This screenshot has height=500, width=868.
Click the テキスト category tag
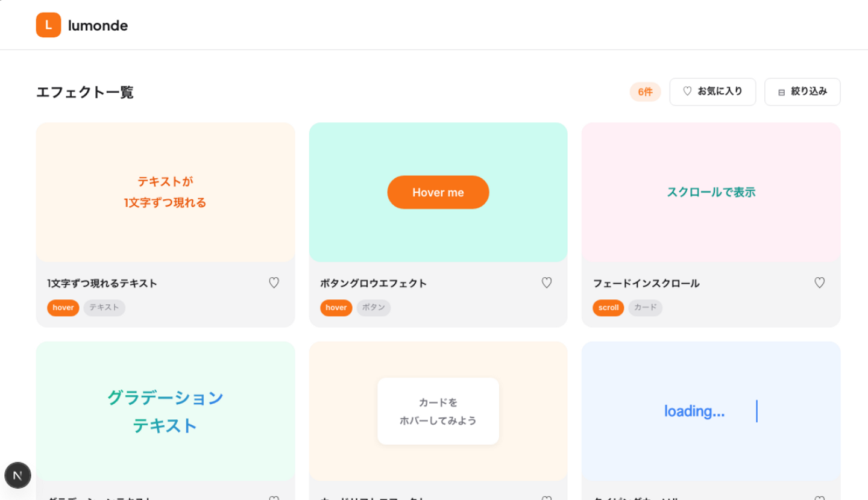click(x=104, y=308)
